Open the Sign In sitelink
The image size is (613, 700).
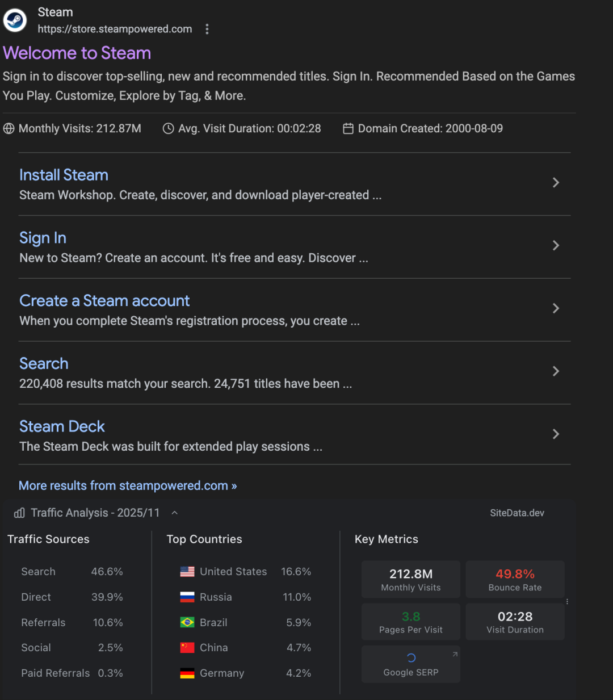tap(43, 238)
